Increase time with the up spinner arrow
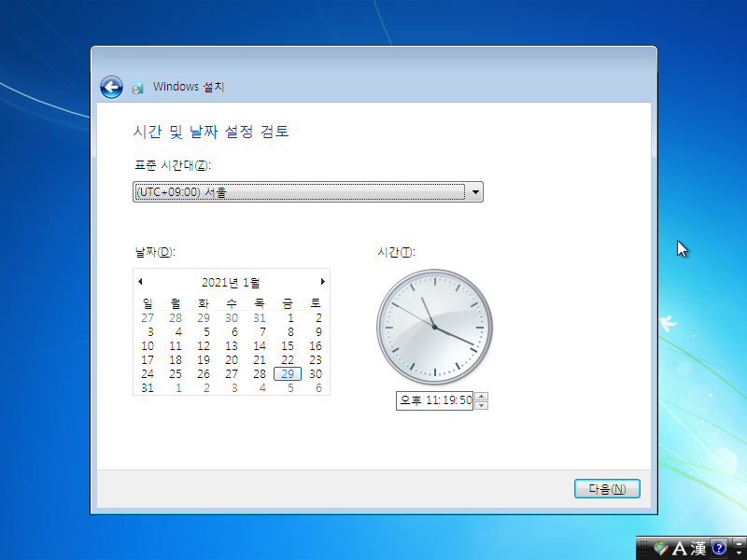This screenshot has height=560, width=747. pos(481,396)
